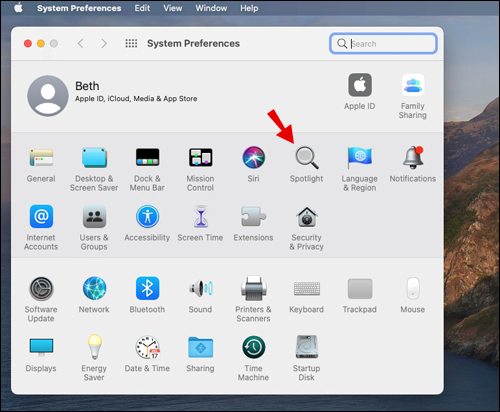Viewport: 500px width, 412px height.
Task: Open Accessibility preferences
Action: click(x=147, y=216)
